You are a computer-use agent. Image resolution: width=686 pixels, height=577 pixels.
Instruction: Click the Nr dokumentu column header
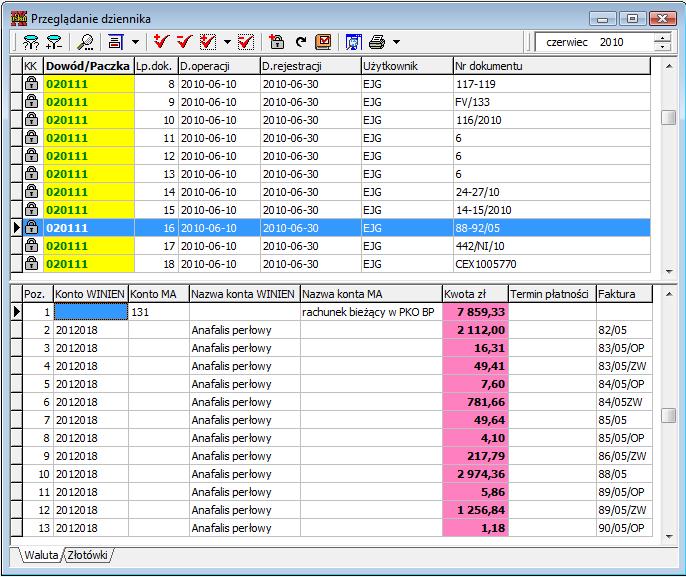tap(552, 66)
